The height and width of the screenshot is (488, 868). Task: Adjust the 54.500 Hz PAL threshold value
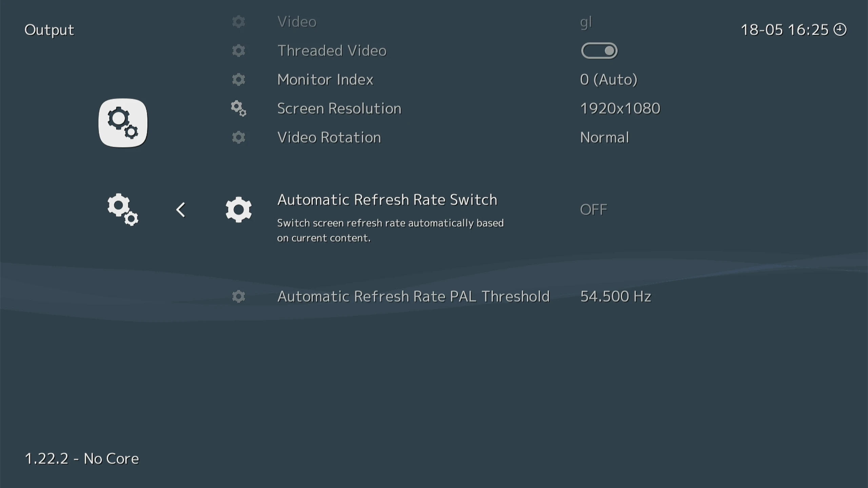[x=616, y=297]
